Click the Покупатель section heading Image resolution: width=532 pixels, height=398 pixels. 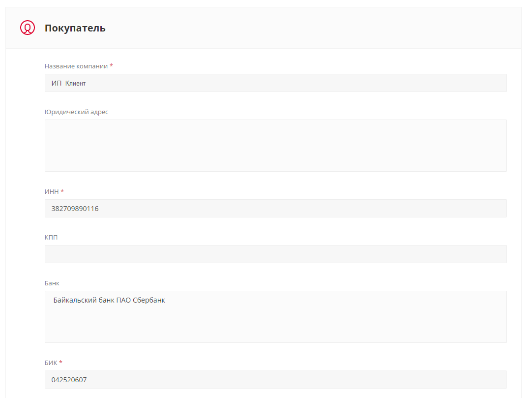[x=75, y=28]
